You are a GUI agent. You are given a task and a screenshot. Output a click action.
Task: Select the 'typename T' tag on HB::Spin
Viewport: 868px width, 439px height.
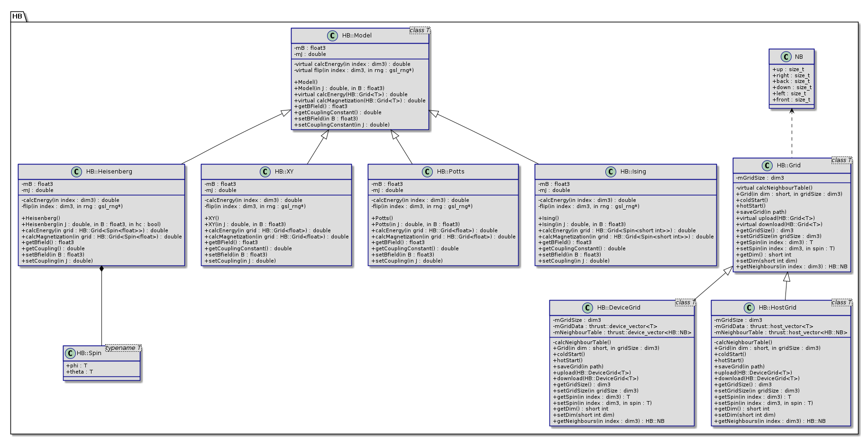click(x=123, y=348)
